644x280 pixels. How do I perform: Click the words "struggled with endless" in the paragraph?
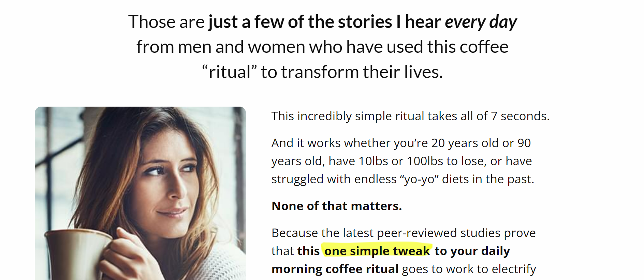click(334, 179)
